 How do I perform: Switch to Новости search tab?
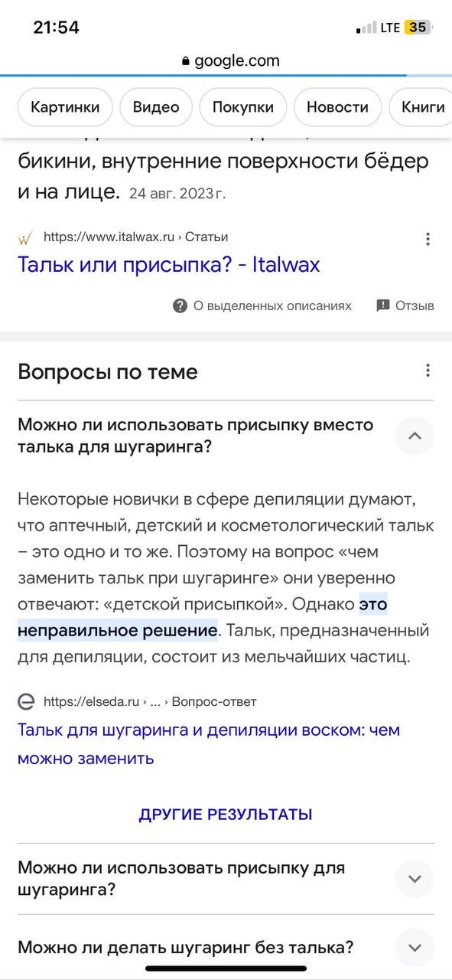tap(337, 107)
